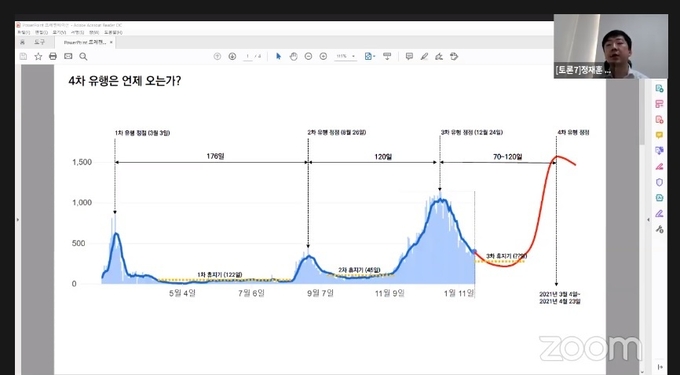Open the Protect shield tool in sidebar
The width and height of the screenshot is (680, 375).
pos(659,182)
